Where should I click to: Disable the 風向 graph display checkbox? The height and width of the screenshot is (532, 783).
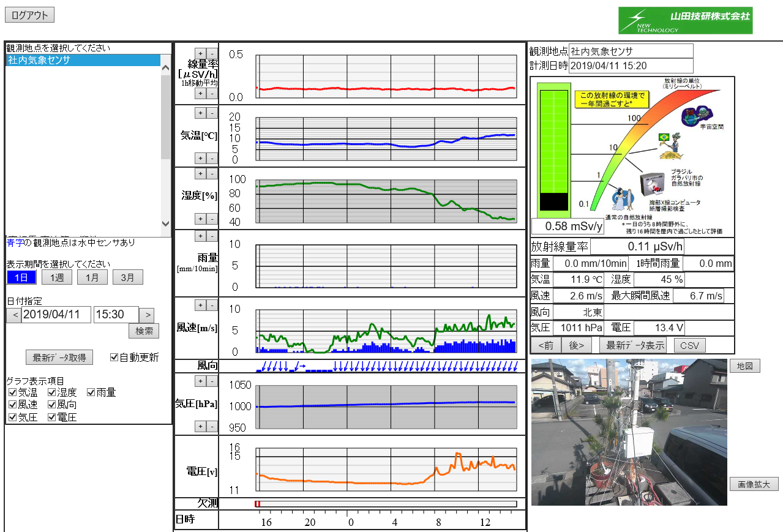click(x=52, y=405)
